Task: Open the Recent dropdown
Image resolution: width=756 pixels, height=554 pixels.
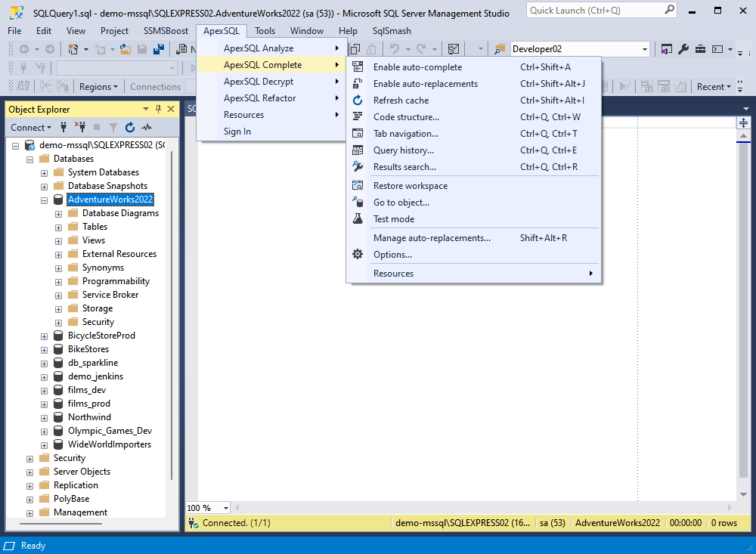Action: [714, 87]
